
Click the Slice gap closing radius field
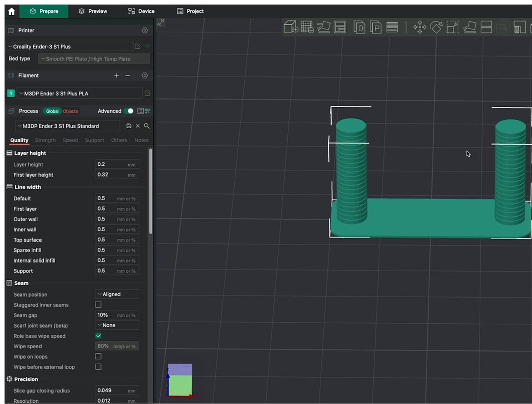tap(117, 390)
